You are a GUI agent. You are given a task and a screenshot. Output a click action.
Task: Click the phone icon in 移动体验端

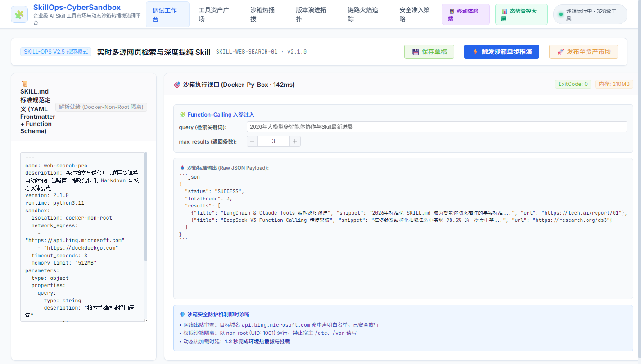point(451,11)
